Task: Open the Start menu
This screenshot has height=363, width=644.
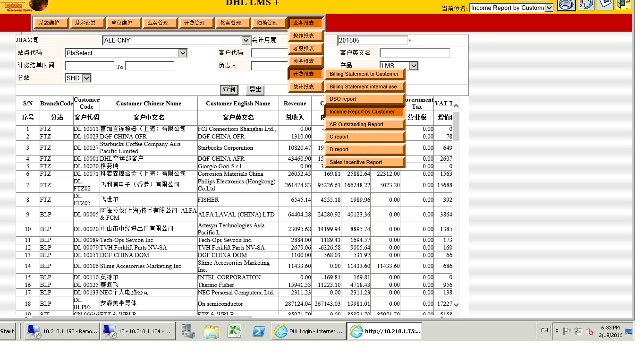Action: coord(8,331)
